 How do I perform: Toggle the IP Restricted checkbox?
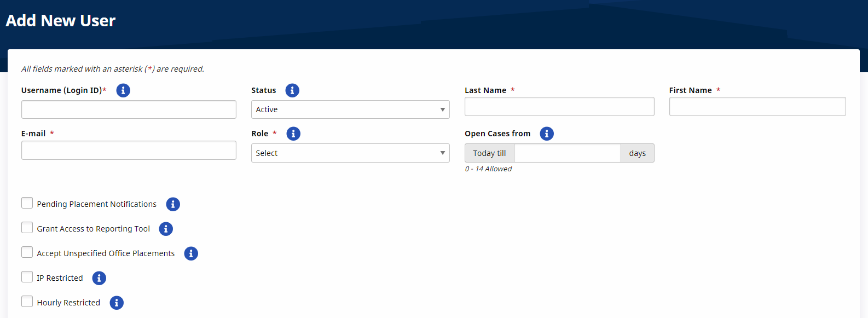(x=27, y=277)
